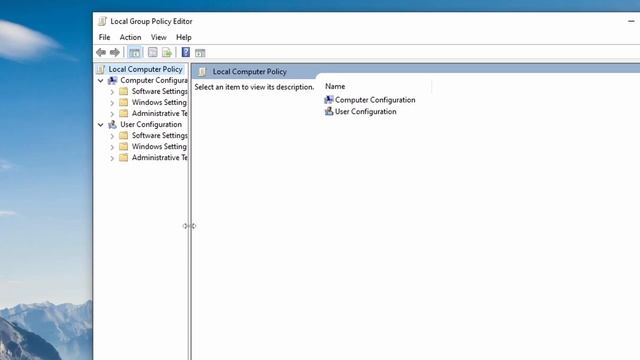Select Computer Configuration text in right list
The image size is (640, 360).
pyautogui.click(x=375, y=100)
